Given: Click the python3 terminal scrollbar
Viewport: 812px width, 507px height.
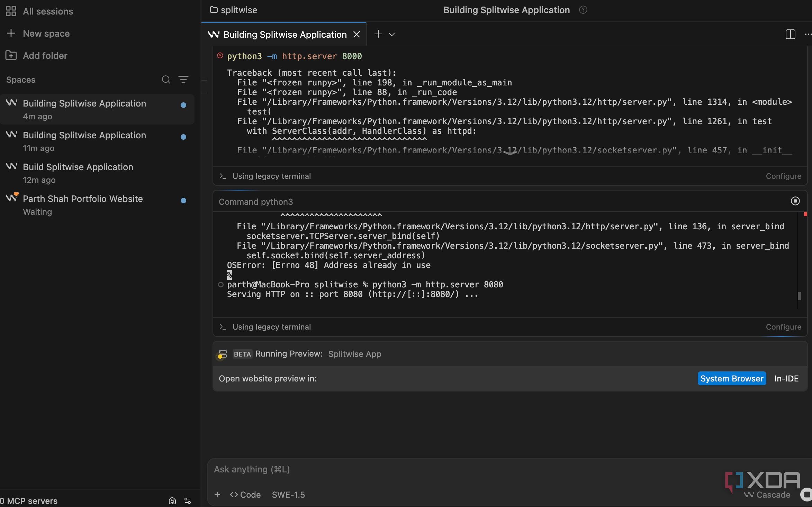Looking at the screenshot, I should pos(799,296).
